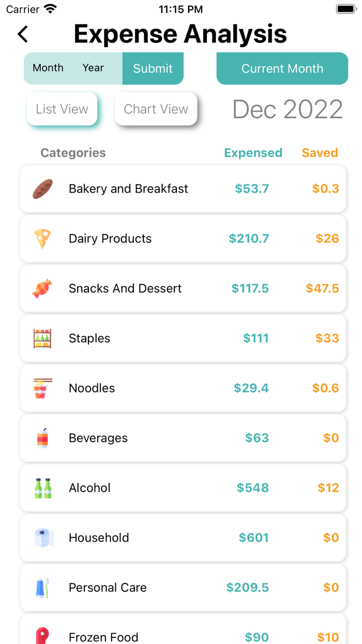
Task: Tap the Noodles cup icon
Action: pyautogui.click(x=42, y=388)
